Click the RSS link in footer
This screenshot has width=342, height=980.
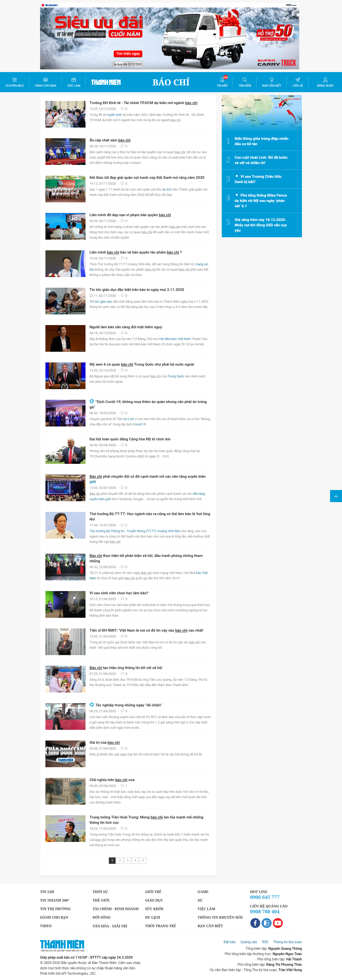265,942
